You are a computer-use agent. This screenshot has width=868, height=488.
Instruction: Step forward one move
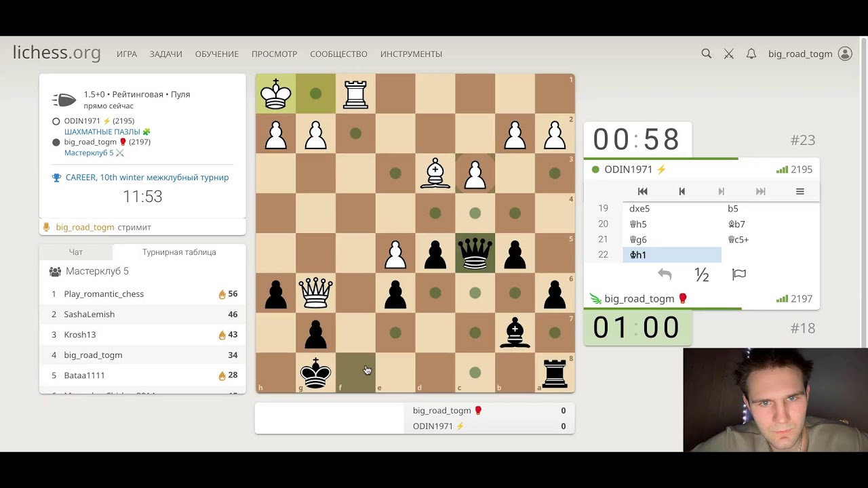tap(722, 191)
